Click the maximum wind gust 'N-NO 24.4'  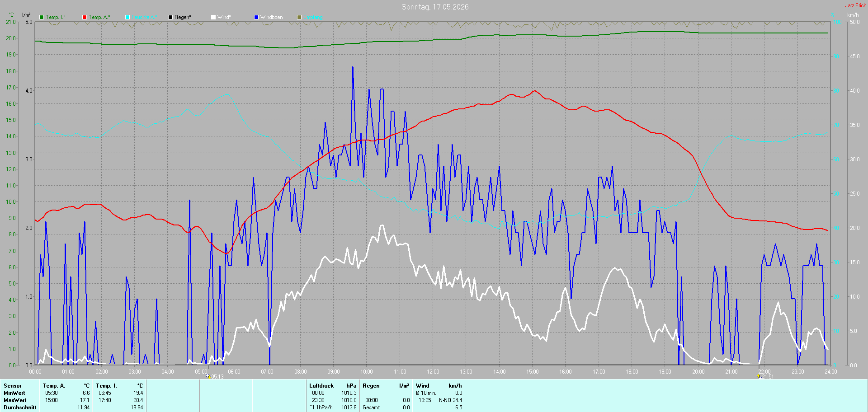pyautogui.click(x=451, y=400)
